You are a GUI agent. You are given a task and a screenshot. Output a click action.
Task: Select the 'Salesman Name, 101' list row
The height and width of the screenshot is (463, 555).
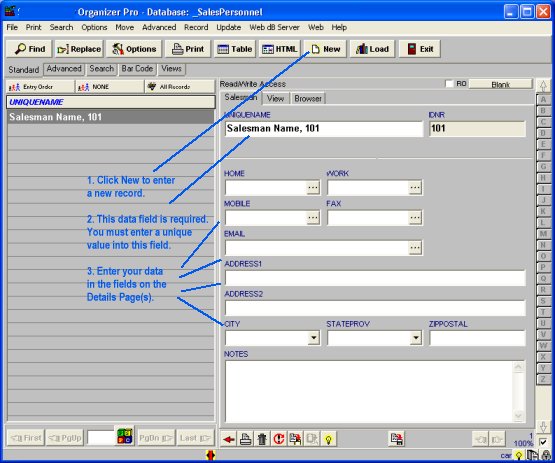point(111,117)
